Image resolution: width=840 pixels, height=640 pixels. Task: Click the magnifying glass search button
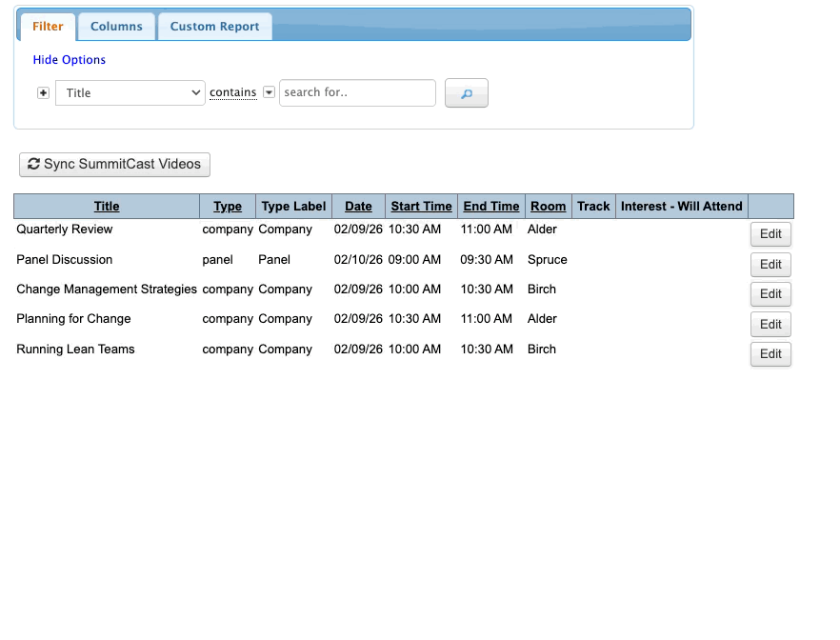click(467, 93)
